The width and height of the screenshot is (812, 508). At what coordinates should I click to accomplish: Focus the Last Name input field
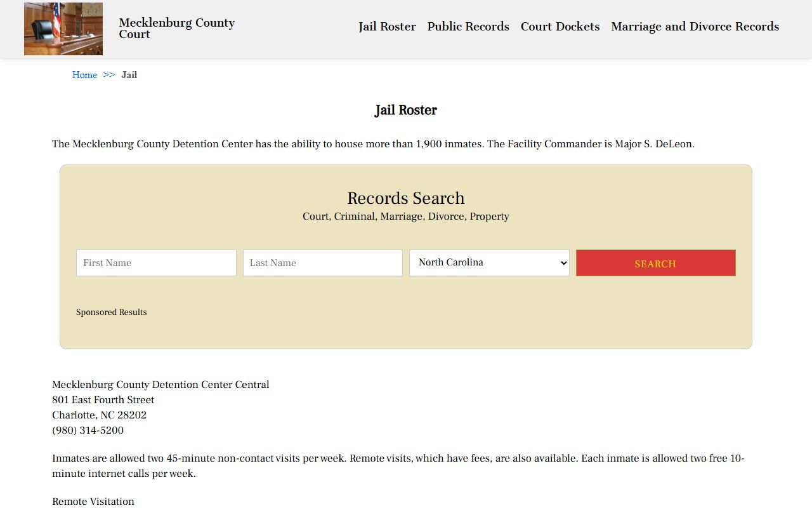click(x=323, y=263)
